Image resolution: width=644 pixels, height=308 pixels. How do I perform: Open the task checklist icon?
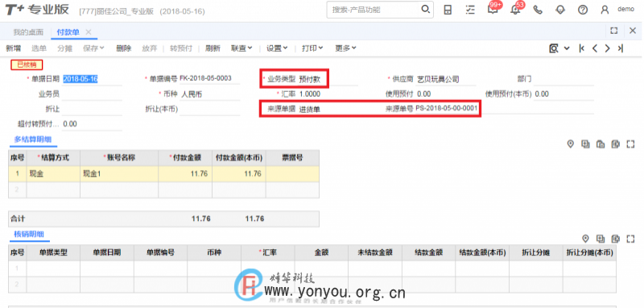[x=470, y=10]
